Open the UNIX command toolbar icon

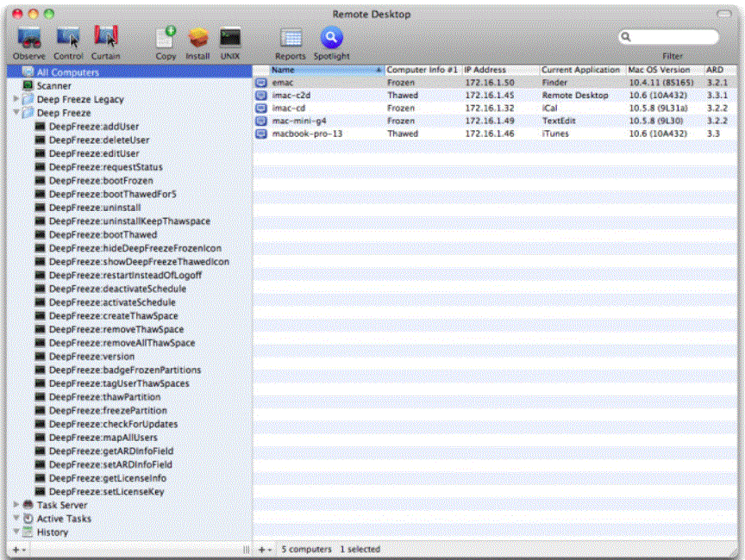point(230,38)
